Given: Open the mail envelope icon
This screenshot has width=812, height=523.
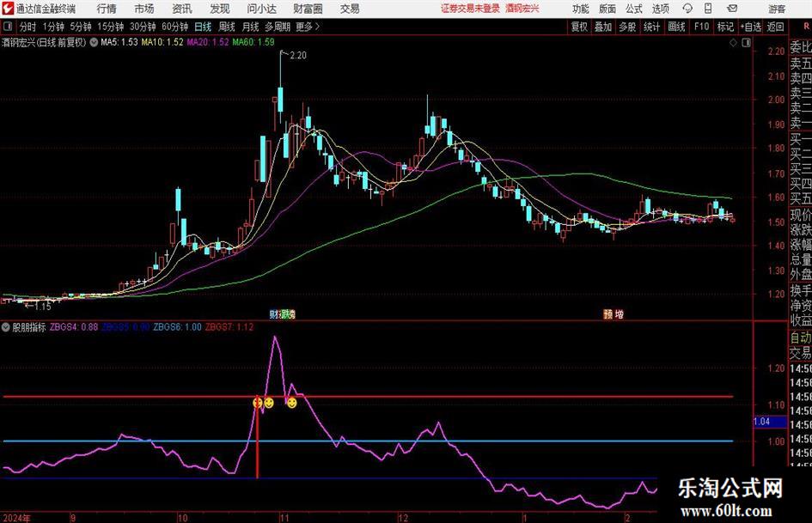Looking at the screenshot, I should tap(732, 9).
